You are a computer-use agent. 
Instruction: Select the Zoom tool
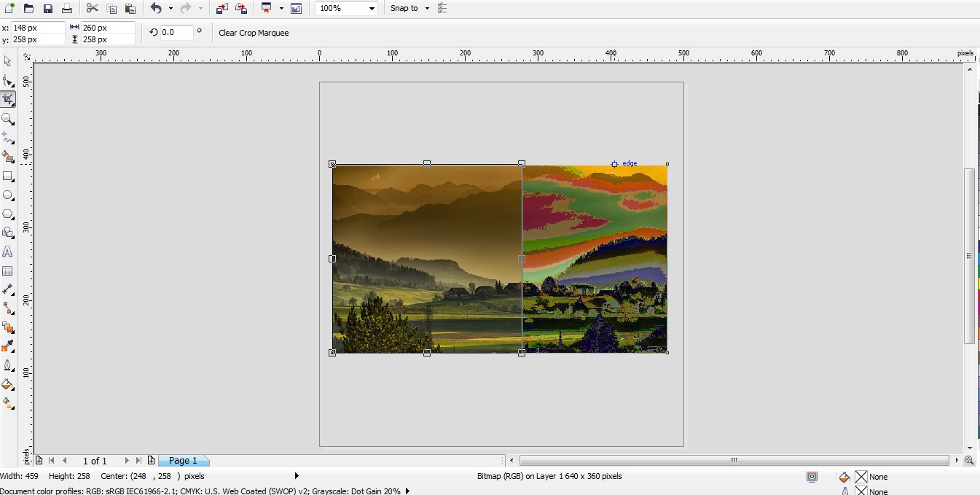8,118
